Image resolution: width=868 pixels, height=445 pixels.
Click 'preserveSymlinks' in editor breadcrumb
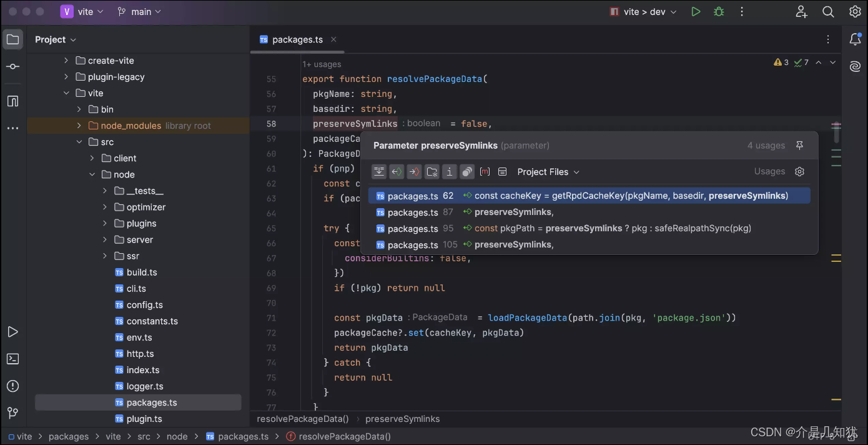pyautogui.click(x=403, y=419)
